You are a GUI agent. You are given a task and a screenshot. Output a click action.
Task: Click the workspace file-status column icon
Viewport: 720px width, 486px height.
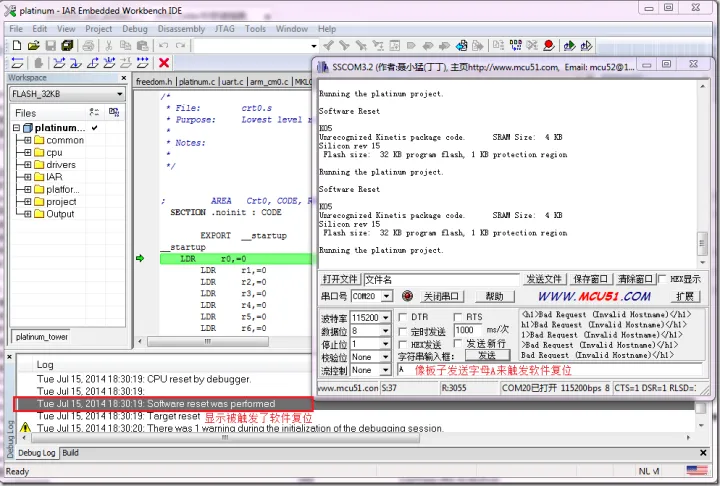pos(94,113)
